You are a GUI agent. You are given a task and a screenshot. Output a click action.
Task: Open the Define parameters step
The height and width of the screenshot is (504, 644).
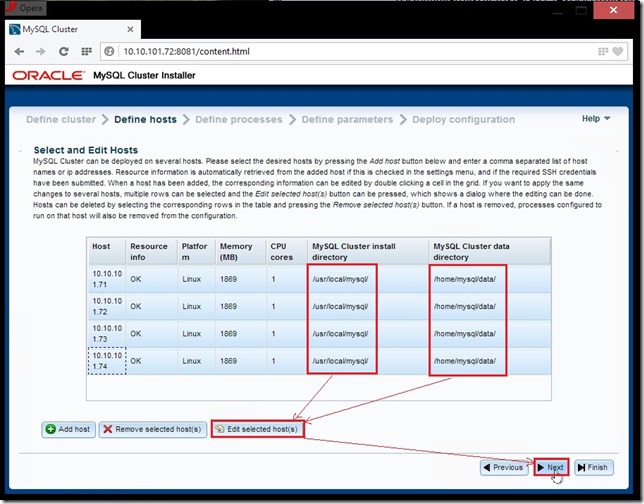click(x=347, y=120)
